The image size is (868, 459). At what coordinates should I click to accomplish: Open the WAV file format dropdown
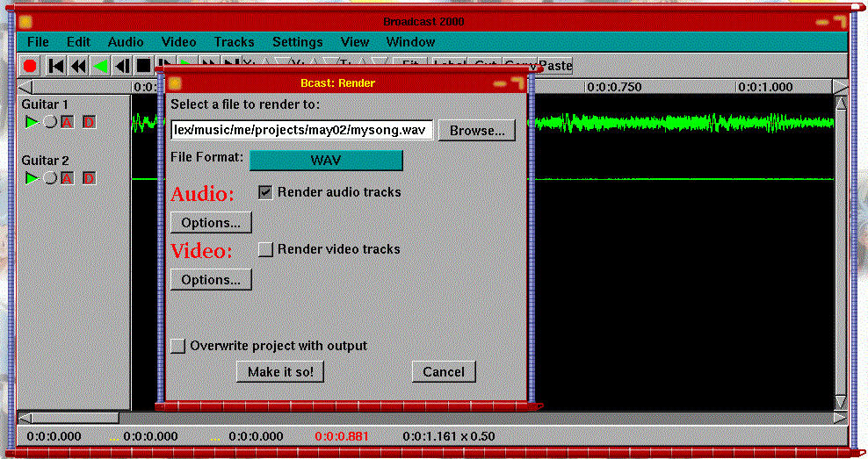tap(326, 160)
